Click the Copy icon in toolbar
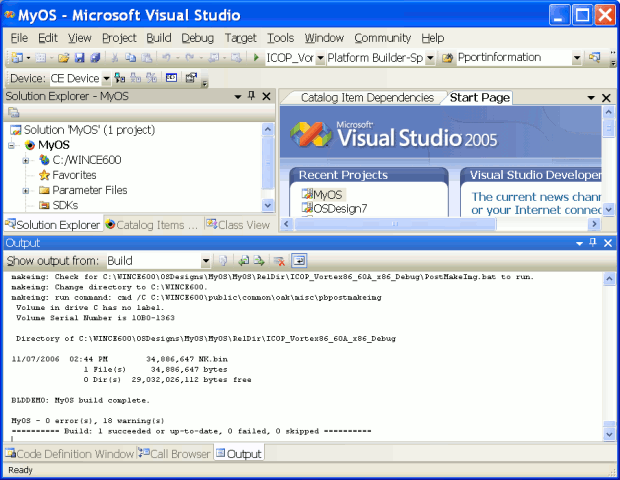This screenshot has width=620, height=480. 130,58
